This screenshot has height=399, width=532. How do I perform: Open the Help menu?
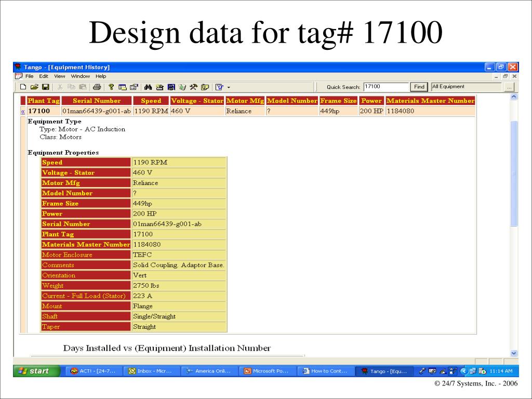pyautogui.click(x=101, y=76)
